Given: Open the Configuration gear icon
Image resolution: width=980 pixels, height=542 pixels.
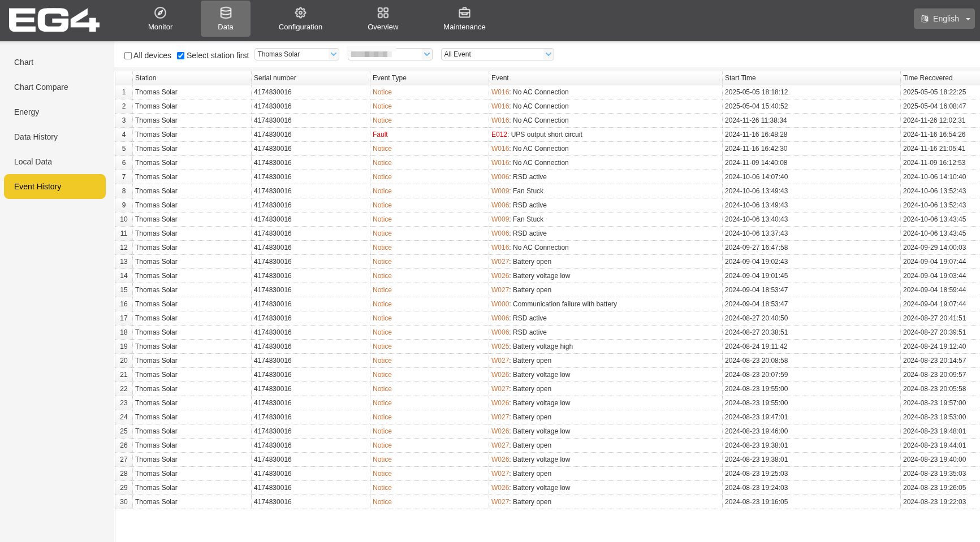Looking at the screenshot, I should 300,12.
